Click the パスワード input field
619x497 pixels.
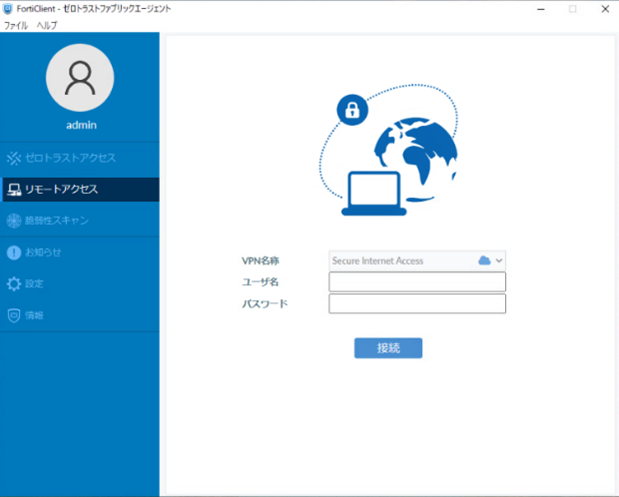417,304
